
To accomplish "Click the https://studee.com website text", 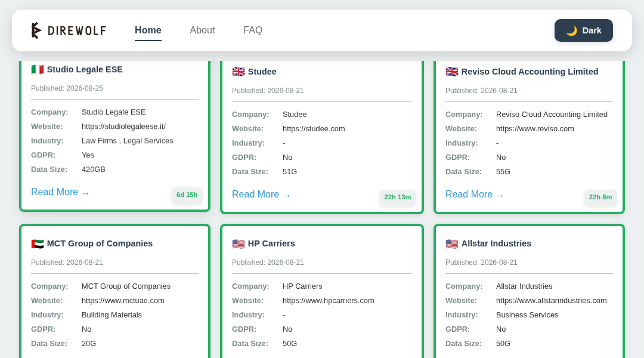I will coord(314,129).
